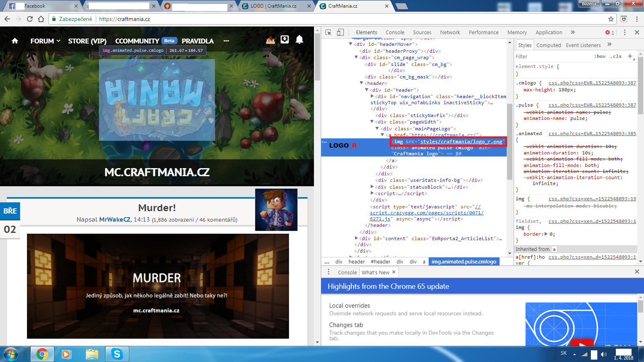Open Chrome from taskbar
The width and height of the screenshot is (644, 362).
(42, 354)
